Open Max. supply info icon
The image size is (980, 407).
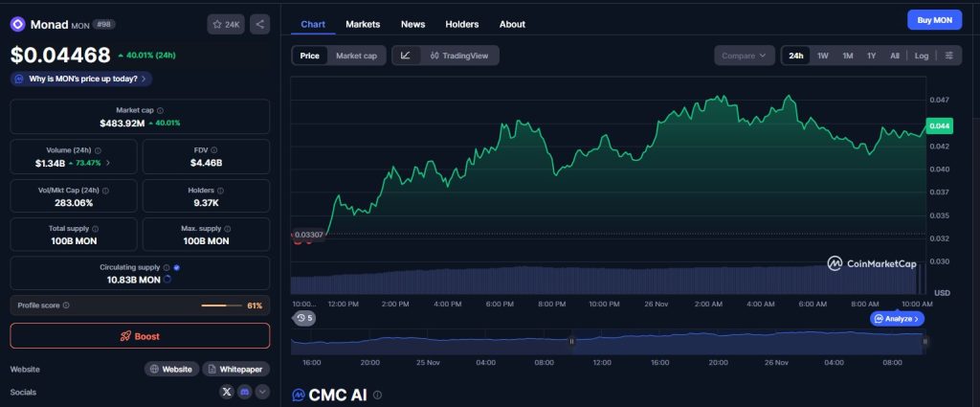click(227, 229)
